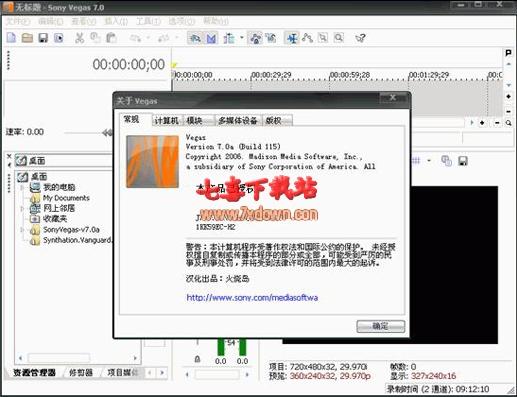Switch to the 项目媒体 bottom tab
The height and width of the screenshot is (397, 517).
pyautogui.click(x=122, y=372)
